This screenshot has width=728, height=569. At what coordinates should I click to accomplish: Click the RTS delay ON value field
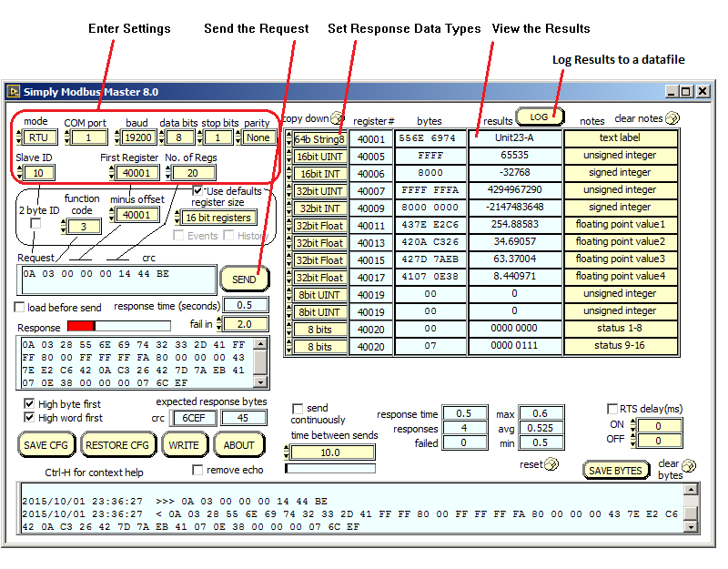[x=658, y=426]
